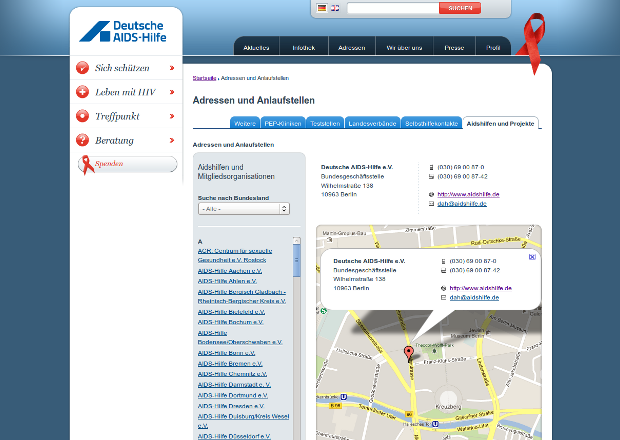
Task: Click the list scrollbar up arrow
Action: pos(297,240)
